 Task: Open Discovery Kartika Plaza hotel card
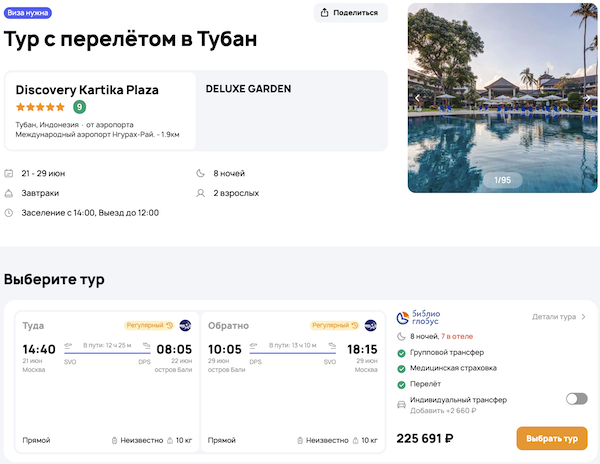[100, 110]
